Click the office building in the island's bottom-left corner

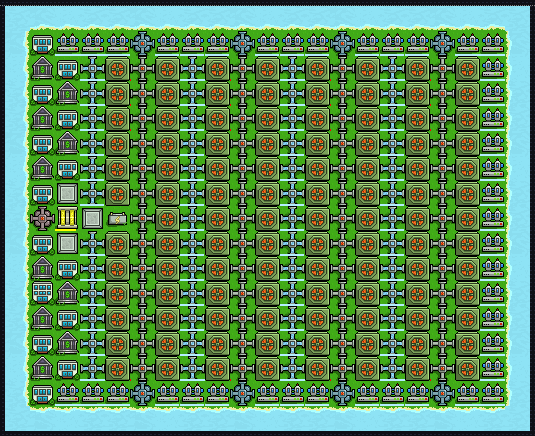click(x=42, y=394)
